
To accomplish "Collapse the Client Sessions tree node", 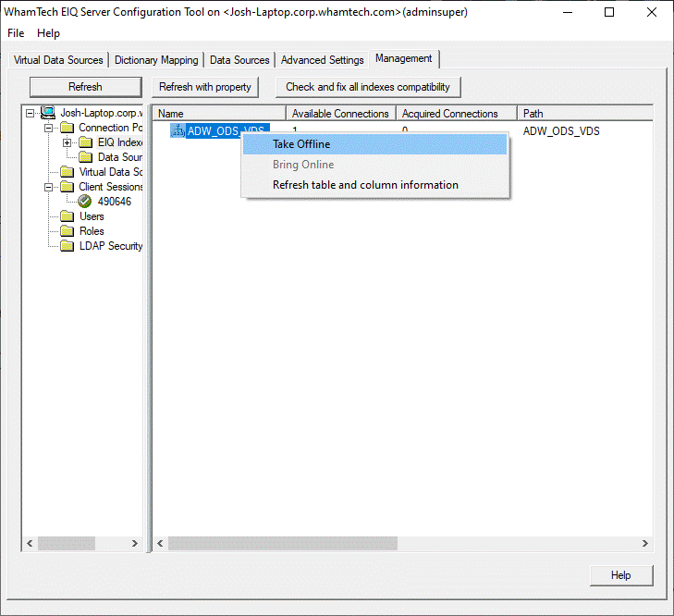I will tap(49, 187).
